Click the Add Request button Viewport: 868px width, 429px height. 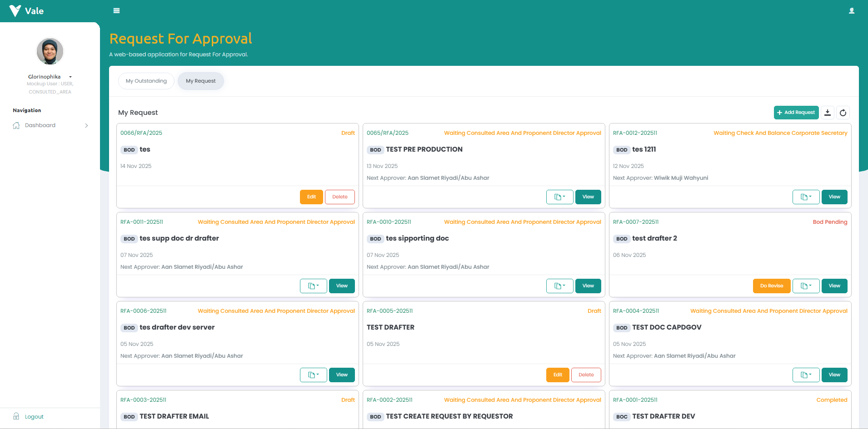coord(796,113)
